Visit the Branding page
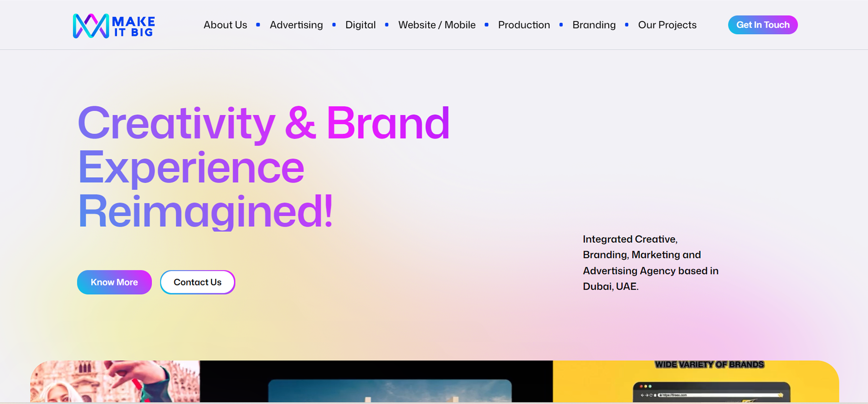This screenshot has height=404, width=868. pos(594,25)
